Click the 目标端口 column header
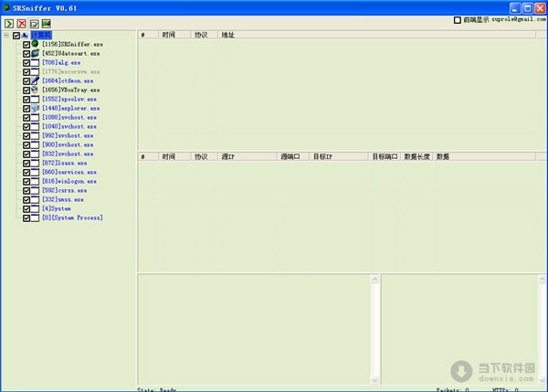 coord(385,156)
